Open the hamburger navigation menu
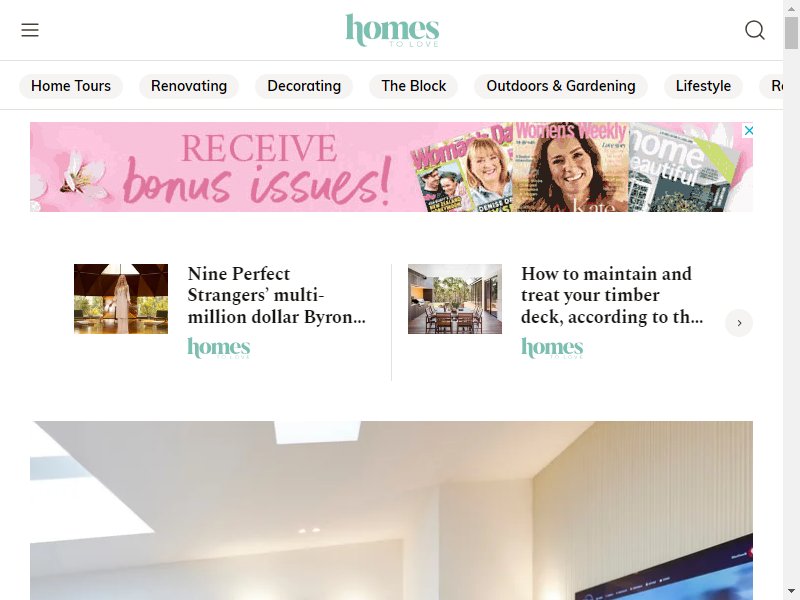 [30, 30]
